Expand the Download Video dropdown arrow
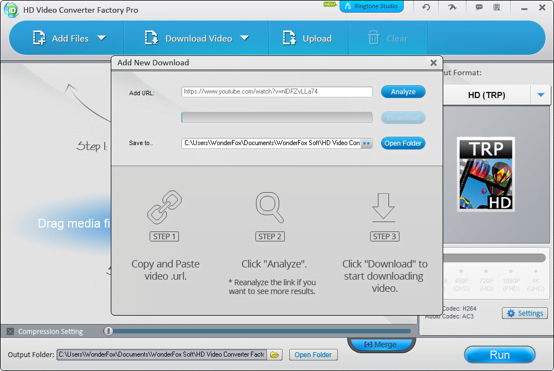 (244, 38)
